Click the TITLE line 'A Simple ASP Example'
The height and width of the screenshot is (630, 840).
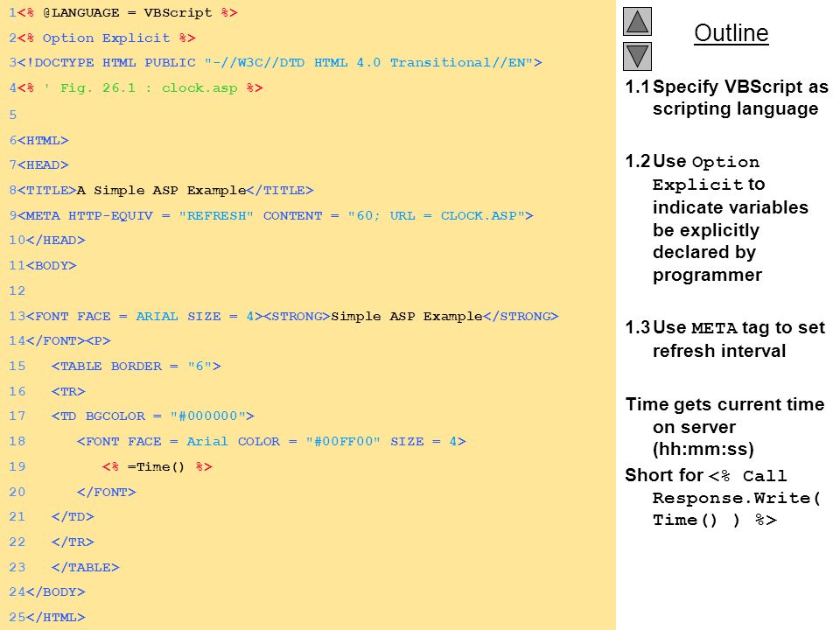(161, 190)
